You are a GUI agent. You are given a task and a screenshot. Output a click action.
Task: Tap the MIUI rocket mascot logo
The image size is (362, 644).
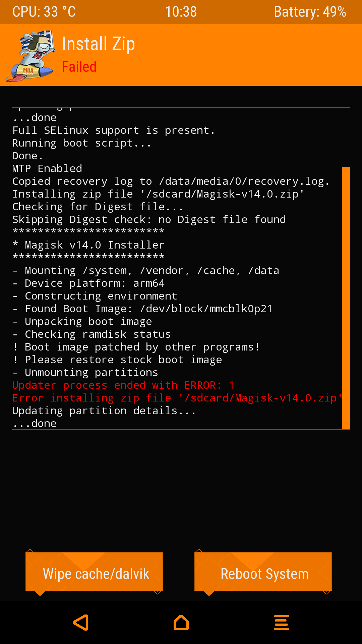click(x=31, y=56)
